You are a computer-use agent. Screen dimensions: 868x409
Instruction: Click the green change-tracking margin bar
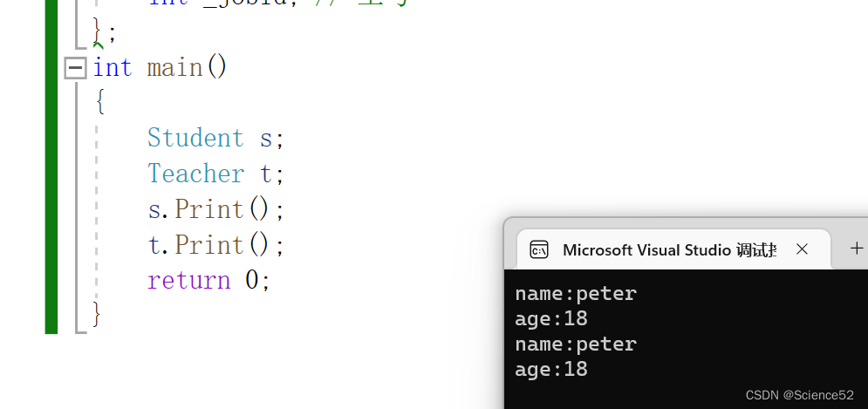(51, 167)
